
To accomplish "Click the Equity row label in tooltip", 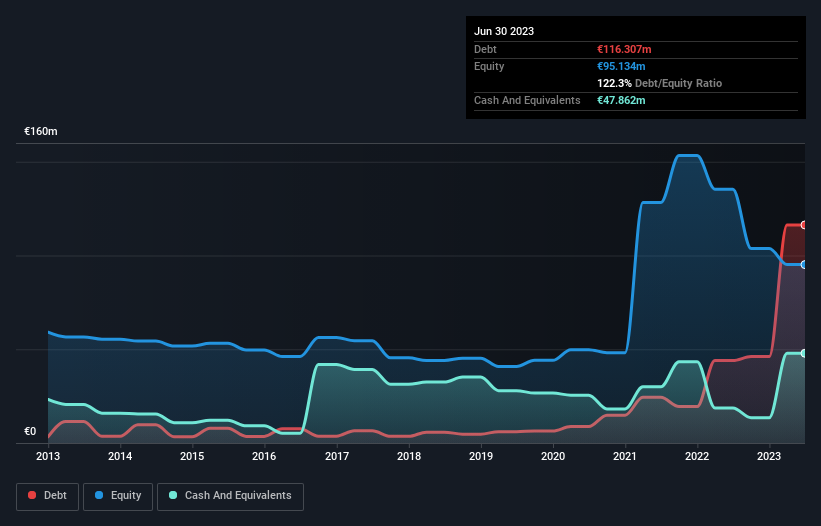I will (x=489, y=66).
